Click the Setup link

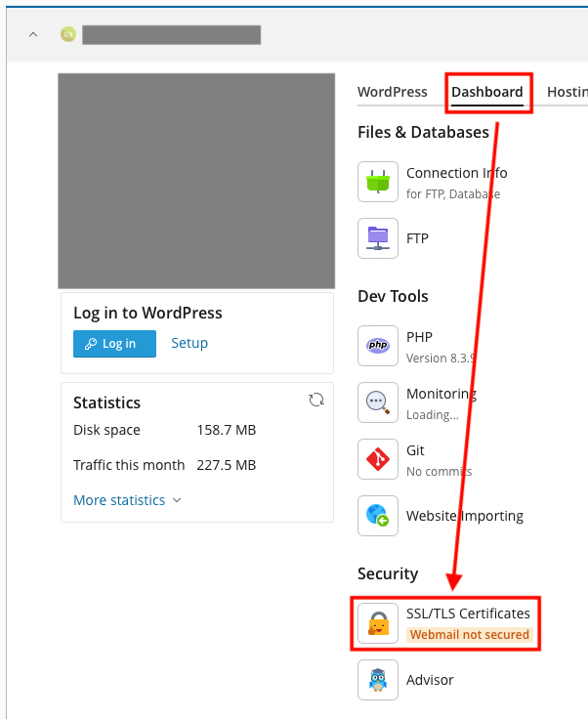[x=189, y=343]
